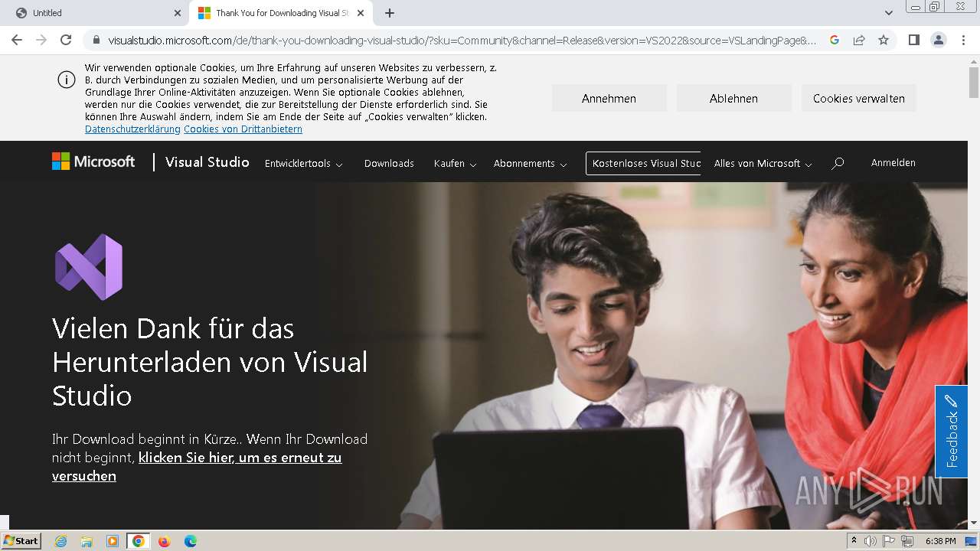Expand Alles von Microsoft menu
Image resolution: width=980 pixels, height=551 pixels.
coord(763,164)
